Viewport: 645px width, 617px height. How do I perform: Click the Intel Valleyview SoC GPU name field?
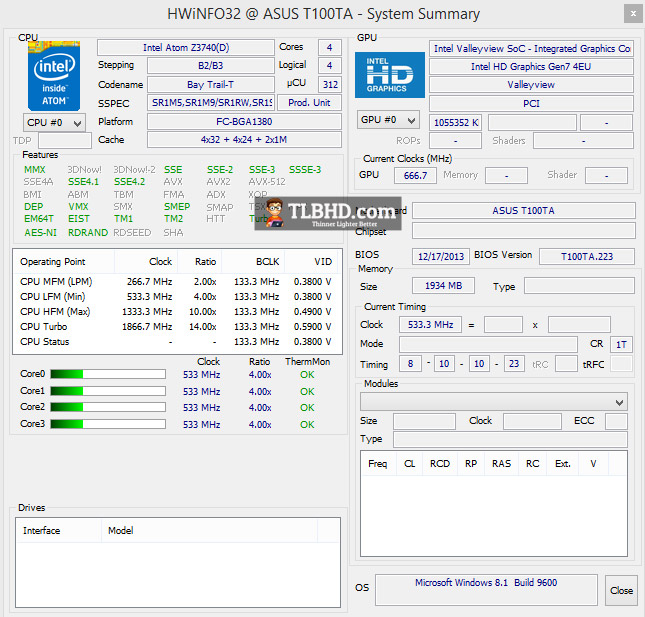point(531,49)
